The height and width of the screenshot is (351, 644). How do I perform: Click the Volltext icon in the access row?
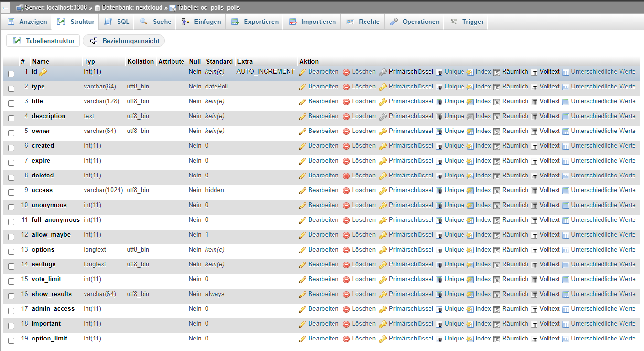point(535,191)
